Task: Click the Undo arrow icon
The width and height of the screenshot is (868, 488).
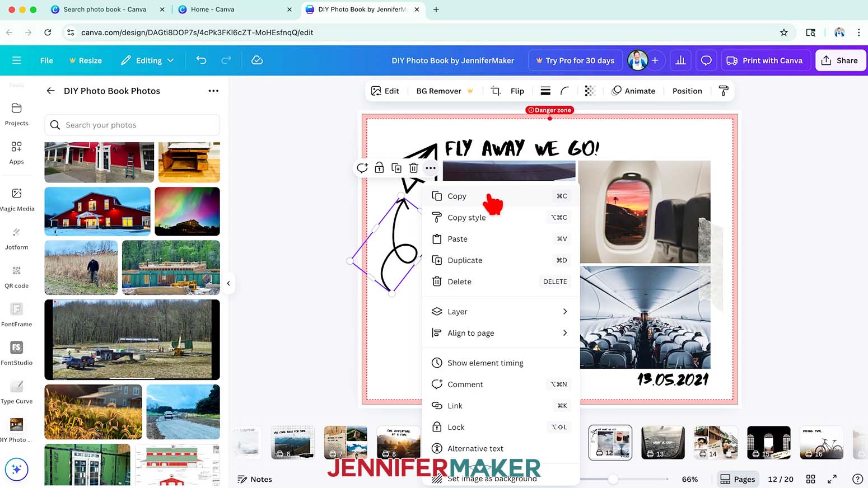Action: click(x=202, y=60)
